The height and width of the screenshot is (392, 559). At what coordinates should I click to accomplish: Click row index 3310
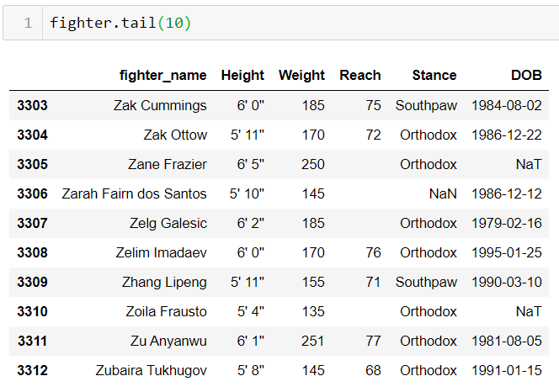pos(32,311)
